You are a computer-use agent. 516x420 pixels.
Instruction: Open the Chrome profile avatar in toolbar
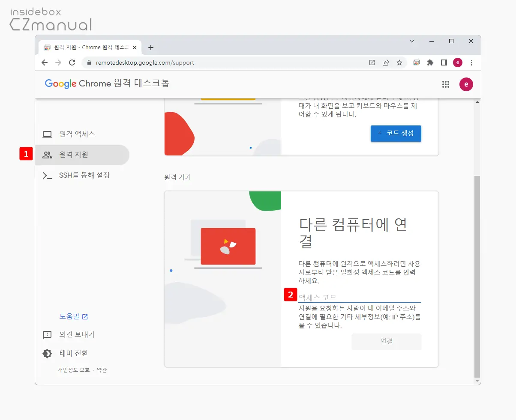[x=458, y=63]
